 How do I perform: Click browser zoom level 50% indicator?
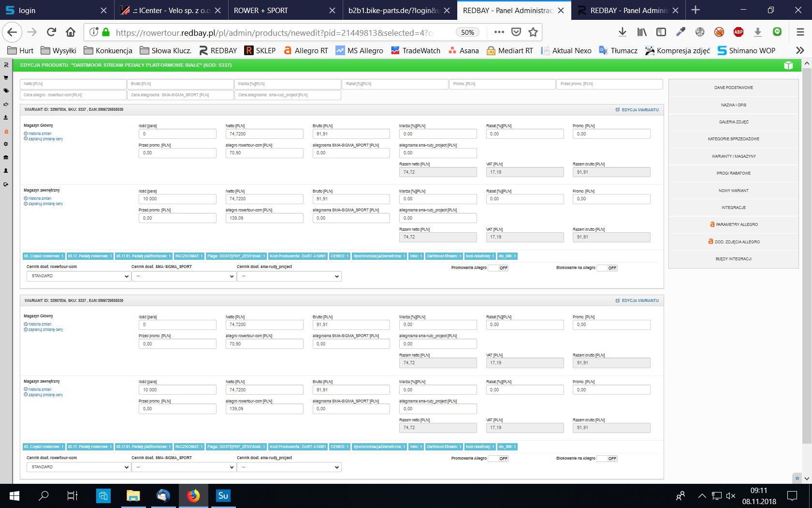[x=467, y=32]
